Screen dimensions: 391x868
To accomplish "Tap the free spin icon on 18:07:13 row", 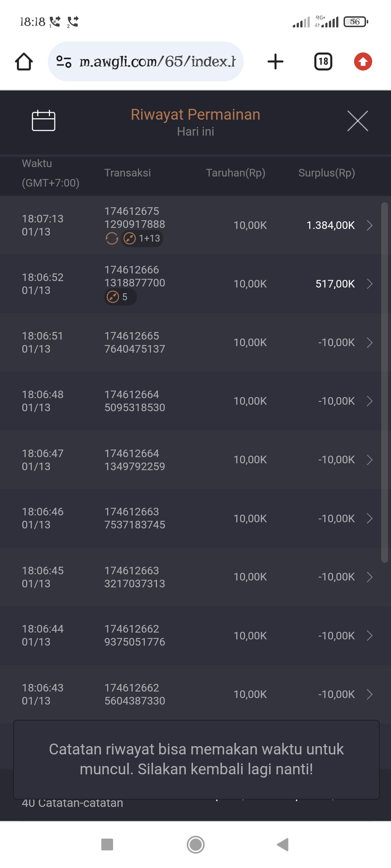I will (x=112, y=238).
